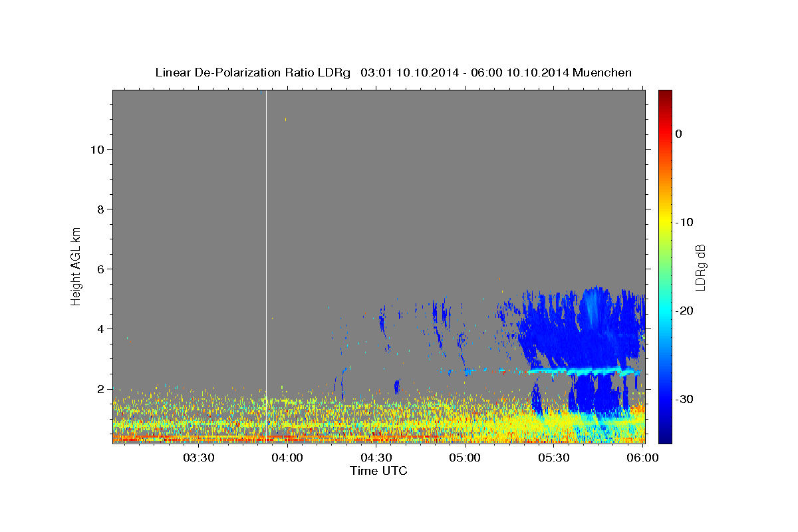Viewport: 798px width, 532px height.
Task: Click the 05:30 time tick label
Action: [553, 458]
